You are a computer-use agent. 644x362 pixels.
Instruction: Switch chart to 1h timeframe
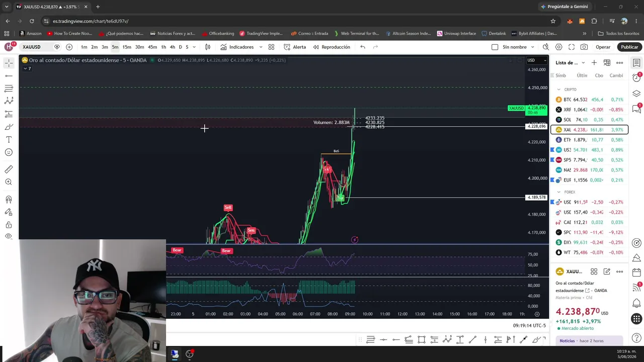tap(164, 47)
